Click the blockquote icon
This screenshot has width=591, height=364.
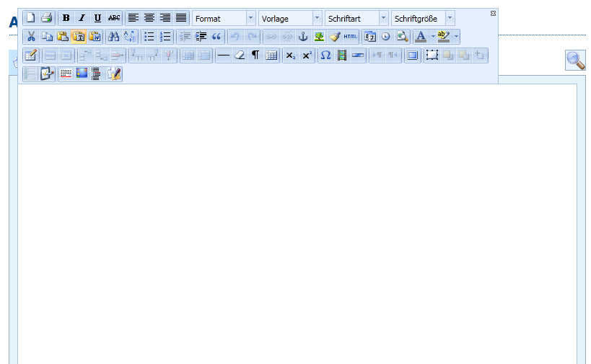tap(216, 37)
